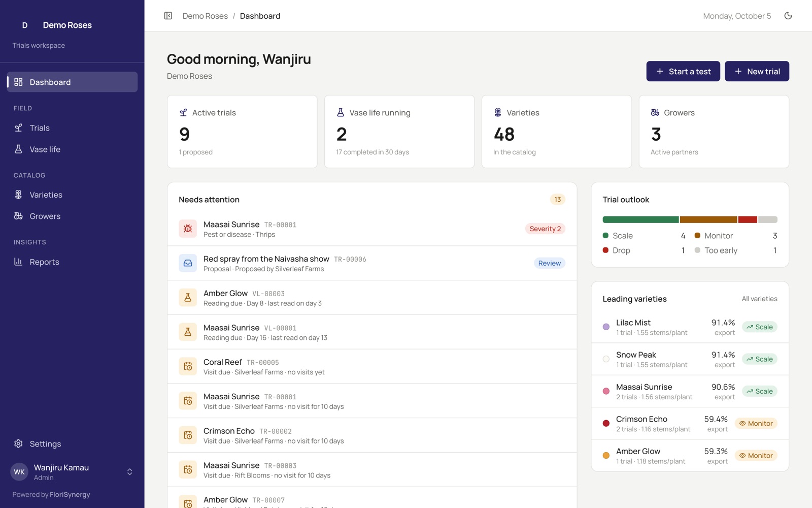Click the Growers tractor icon in sidebar
This screenshot has width=812, height=508.
point(18,216)
